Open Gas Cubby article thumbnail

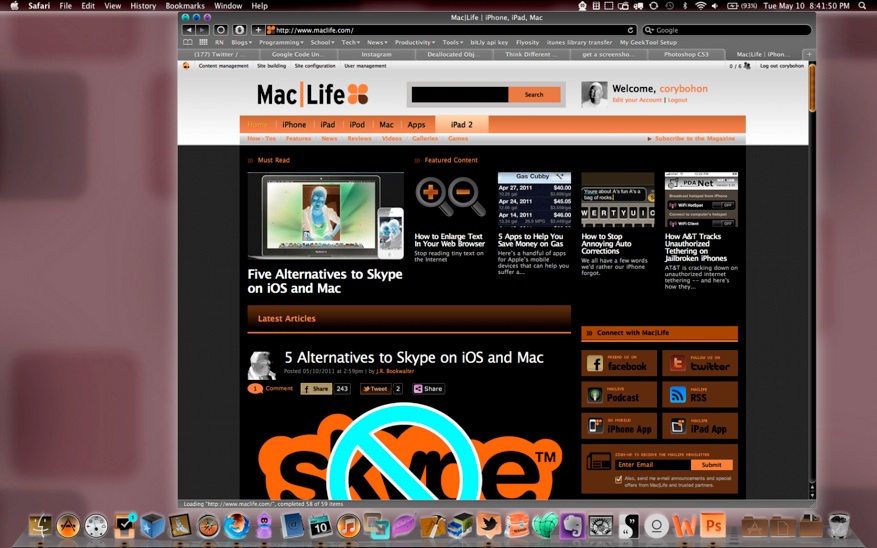click(x=534, y=199)
